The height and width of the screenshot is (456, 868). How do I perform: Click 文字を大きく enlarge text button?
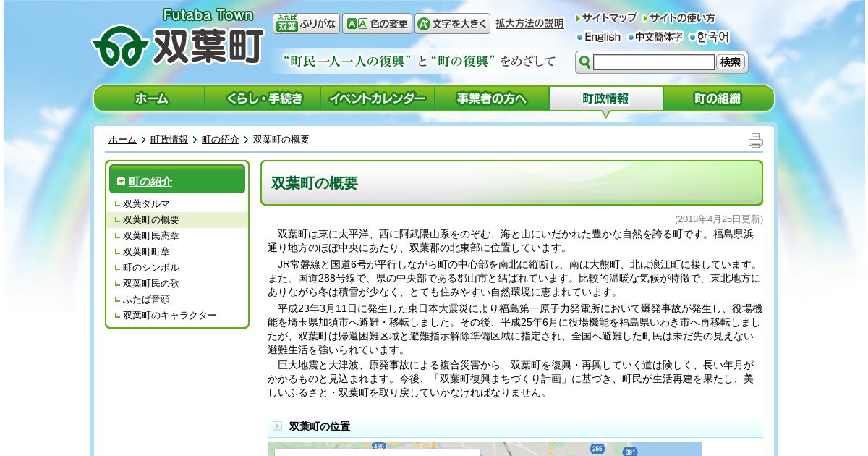(x=452, y=24)
